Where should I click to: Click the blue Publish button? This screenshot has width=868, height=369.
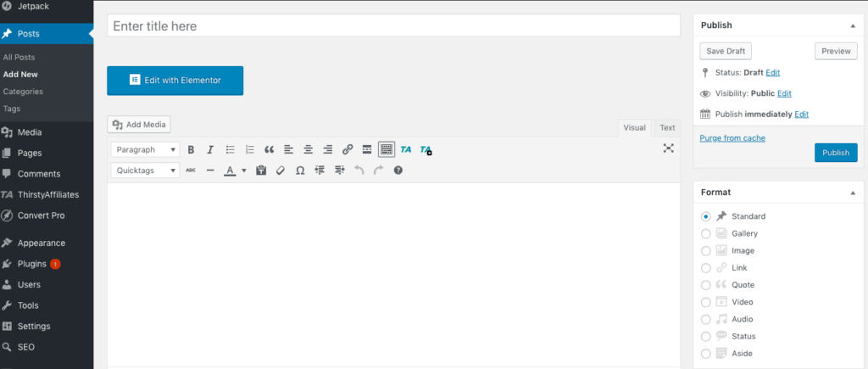tap(836, 153)
